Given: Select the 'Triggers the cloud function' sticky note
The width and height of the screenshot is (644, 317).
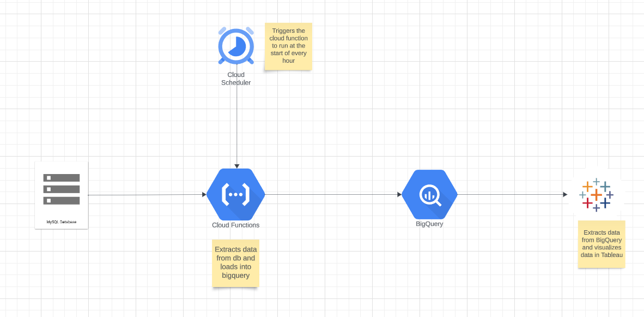Looking at the screenshot, I should click(x=288, y=46).
